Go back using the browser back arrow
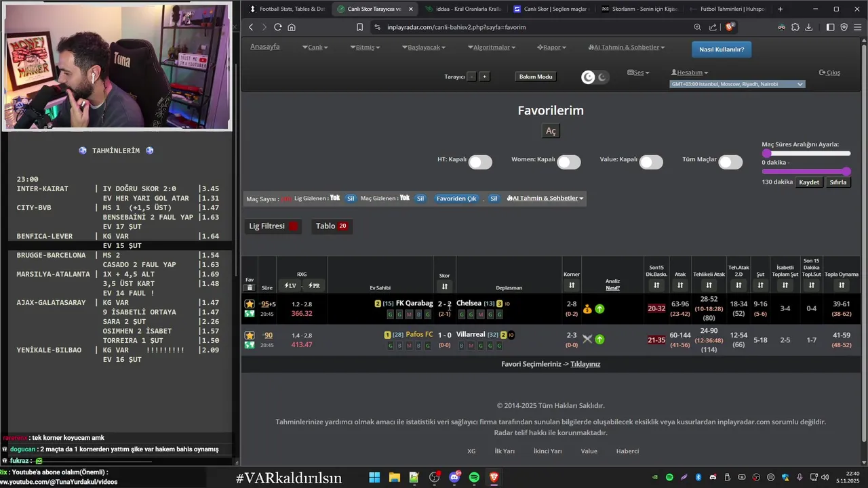Image resolution: width=868 pixels, height=488 pixels. 251,27
